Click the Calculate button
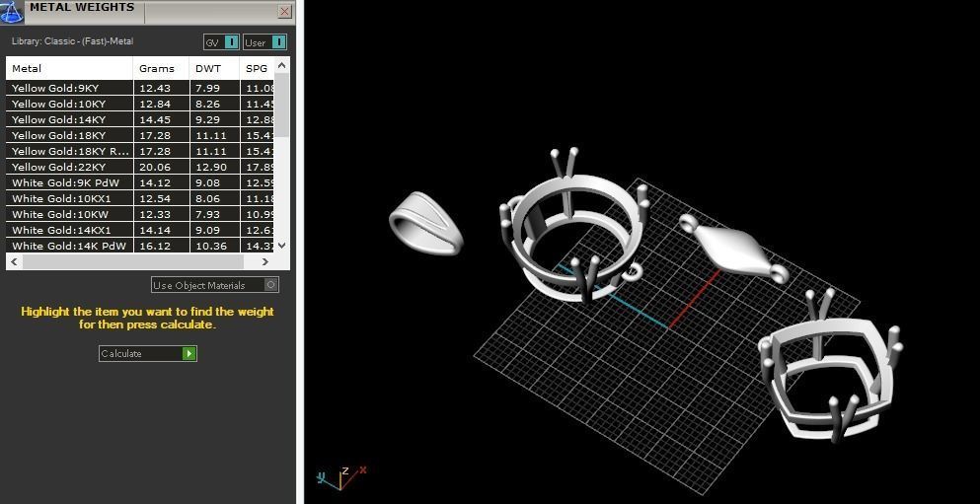 (x=147, y=353)
